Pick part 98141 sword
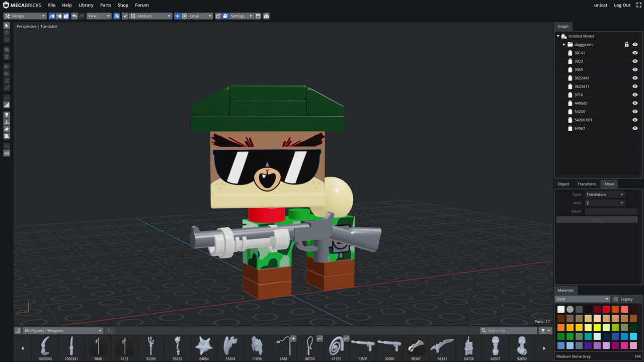The width and height of the screenshot is (644, 362). 442,348
